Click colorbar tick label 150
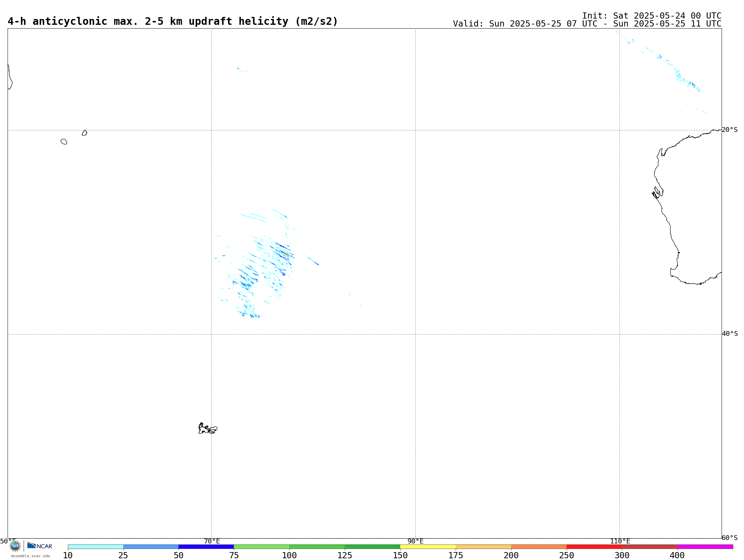Image resolution: width=744 pixels, height=560 pixels. (400, 555)
